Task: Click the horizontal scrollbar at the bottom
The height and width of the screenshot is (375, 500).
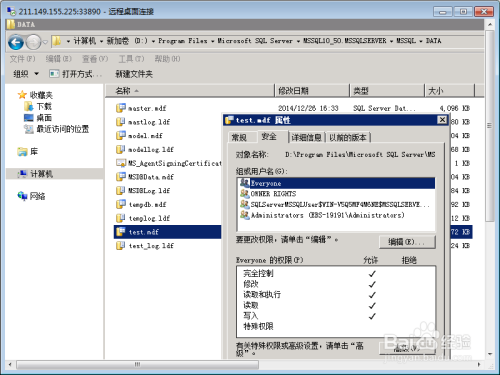Action: coord(137,364)
